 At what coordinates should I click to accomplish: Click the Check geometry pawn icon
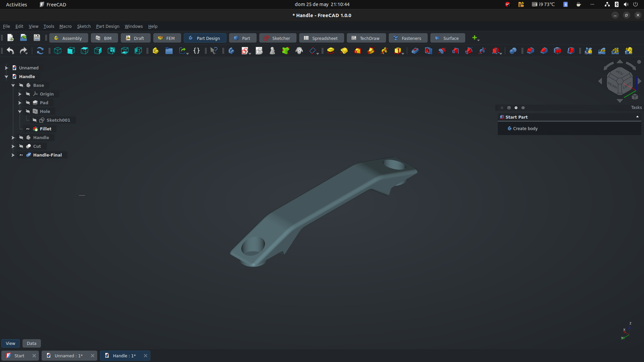click(272, 51)
